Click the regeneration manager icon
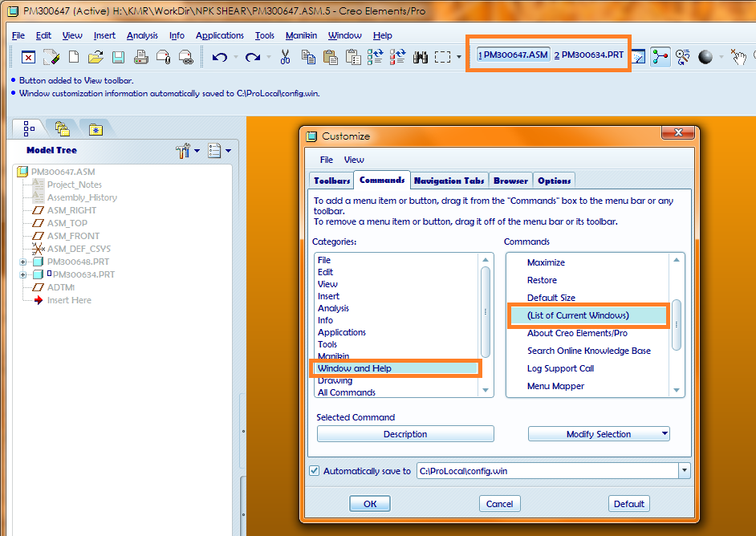Screen dimensions: 756x536 398,57
